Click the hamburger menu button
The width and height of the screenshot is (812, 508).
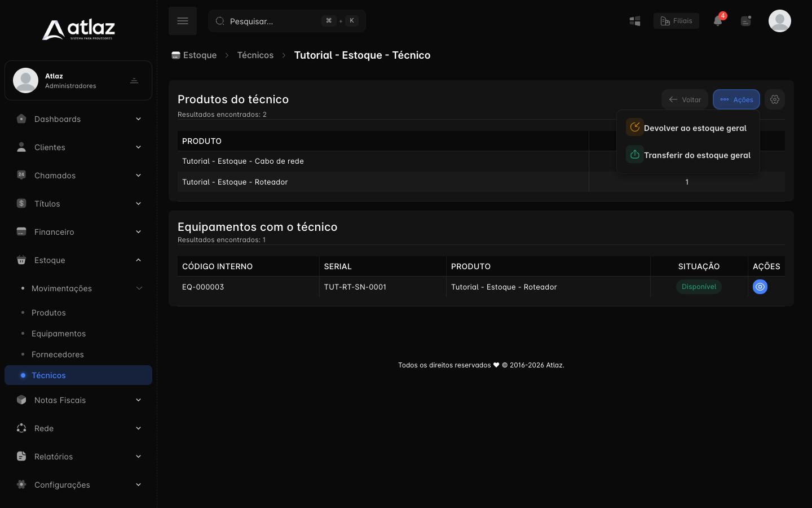(x=183, y=21)
